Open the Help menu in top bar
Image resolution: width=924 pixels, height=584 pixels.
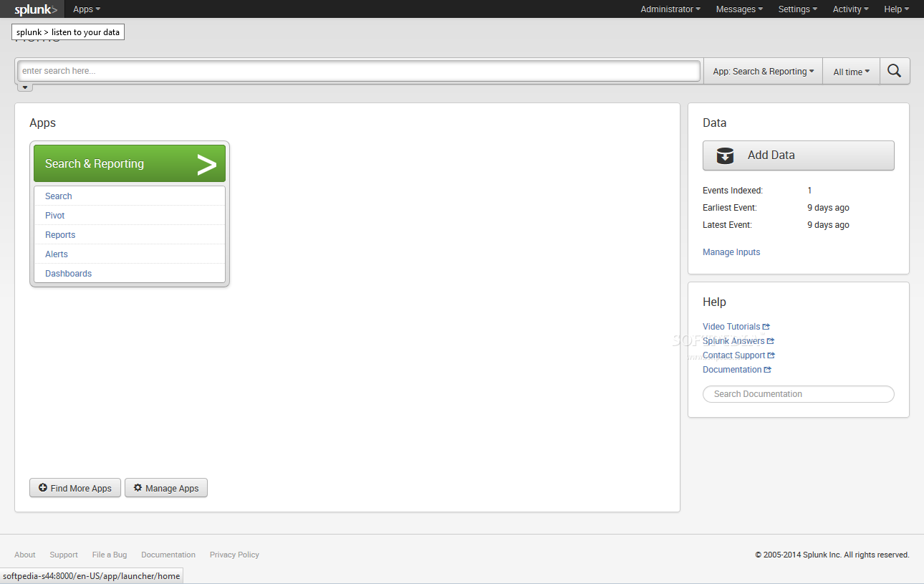(896, 9)
